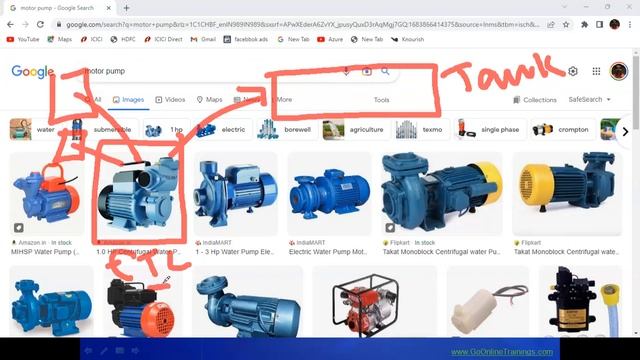The image size is (640, 360).
Task: Select the single phase filter chip
Action: [489, 129]
